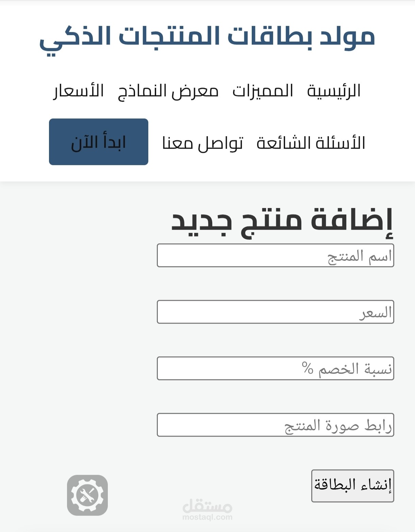This screenshot has width=415, height=532.
Task: Click the dark blue call-to-action in the navigation
Action: click(99, 142)
